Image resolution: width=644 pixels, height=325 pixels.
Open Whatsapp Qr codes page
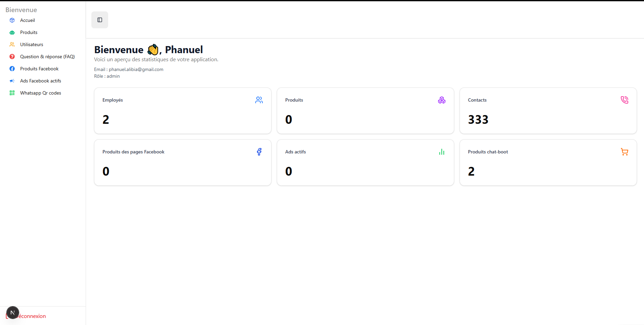40,93
